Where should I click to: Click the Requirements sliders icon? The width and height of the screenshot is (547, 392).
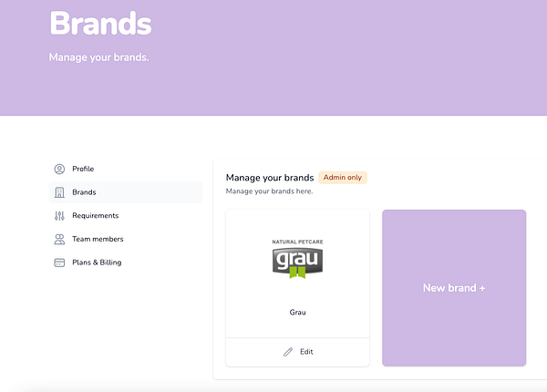59,216
